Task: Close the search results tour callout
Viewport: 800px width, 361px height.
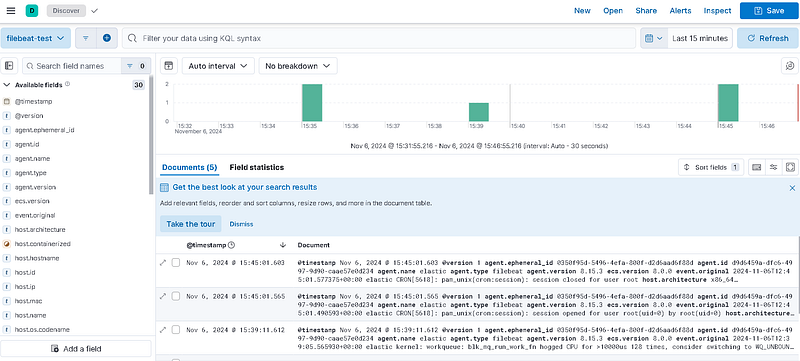Action: coord(792,188)
